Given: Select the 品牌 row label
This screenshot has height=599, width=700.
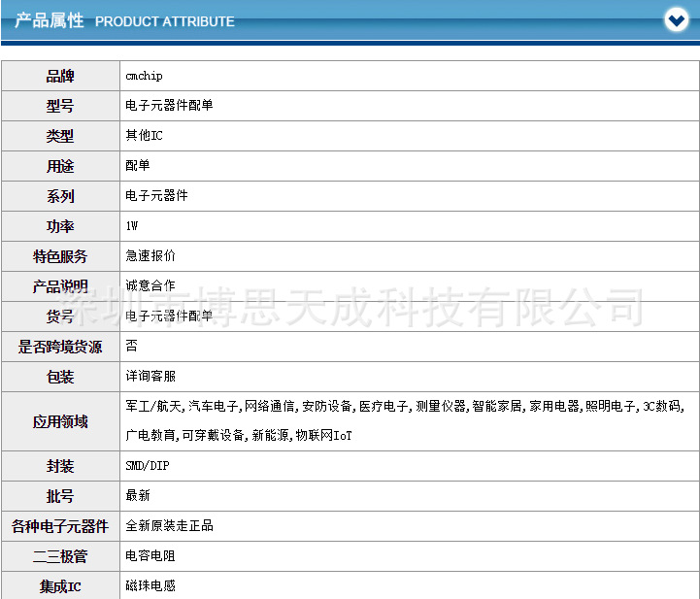Looking at the screenshot, I should coord(60,77).
